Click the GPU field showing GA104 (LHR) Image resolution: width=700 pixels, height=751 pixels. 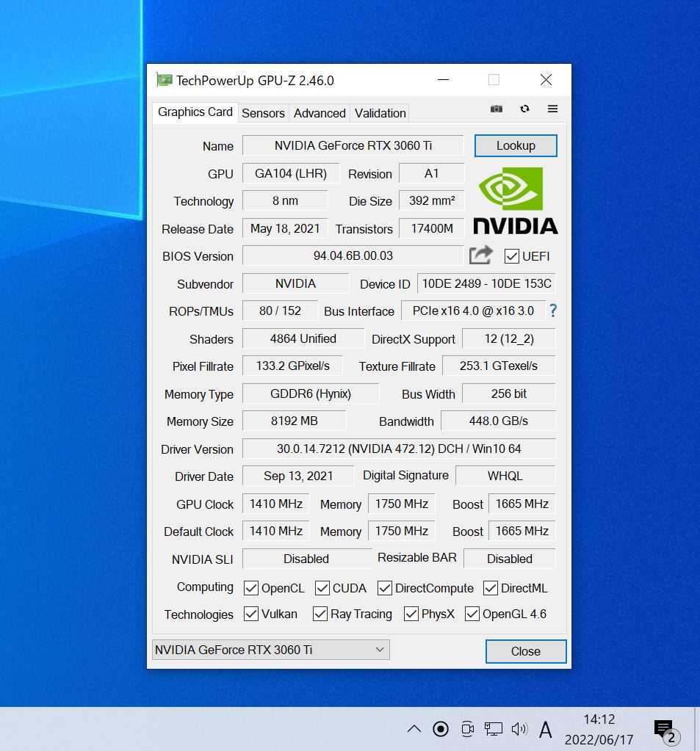(291, 173)
